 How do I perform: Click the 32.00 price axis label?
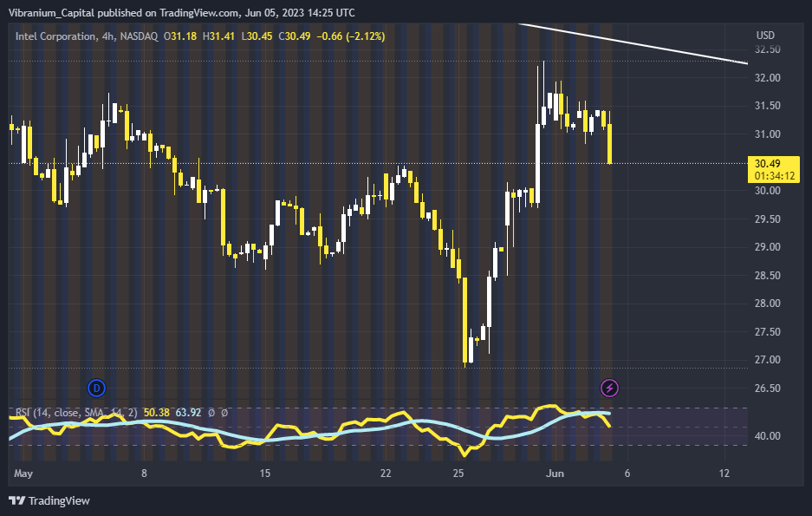(x=768, y=78)
